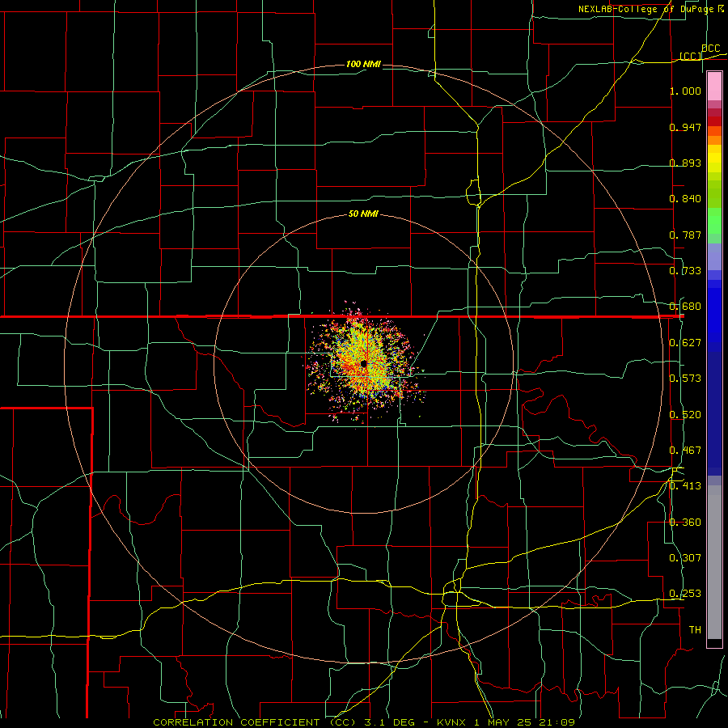Click the 0.413 color scale value
This screenshot has height=728, width=728.
[x=685, y=486]
